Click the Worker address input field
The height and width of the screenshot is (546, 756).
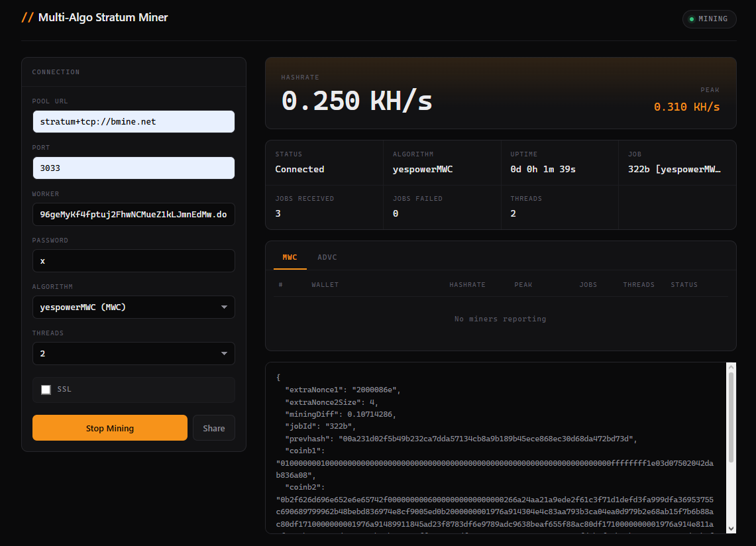[134, 214]
